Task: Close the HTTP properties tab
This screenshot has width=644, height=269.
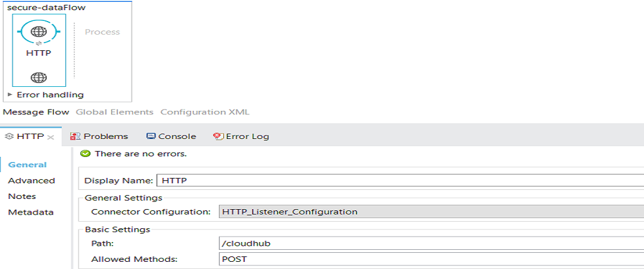Action: click(51, 137)
